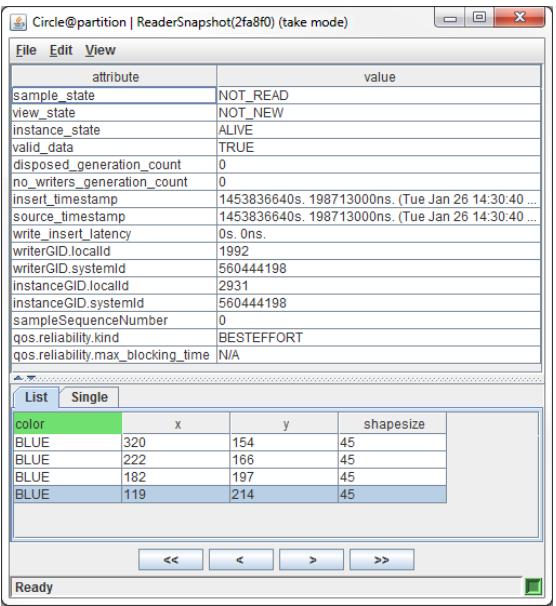
Task: Open the File menu
Action: [26, 50]
